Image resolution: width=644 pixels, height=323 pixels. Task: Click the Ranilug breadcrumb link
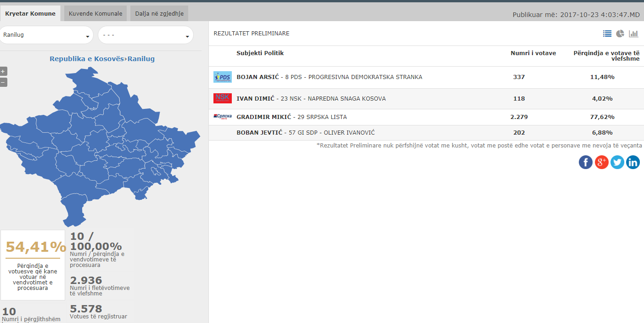tap(141, 59)
